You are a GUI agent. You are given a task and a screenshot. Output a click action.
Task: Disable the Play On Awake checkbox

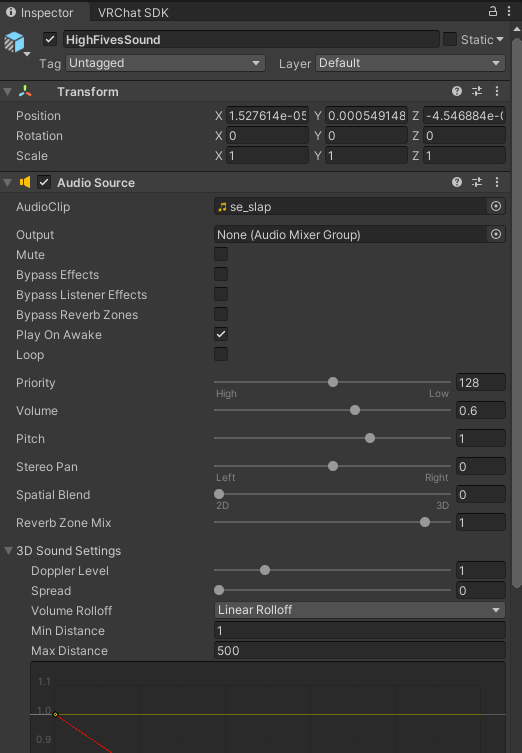point(221,334)
